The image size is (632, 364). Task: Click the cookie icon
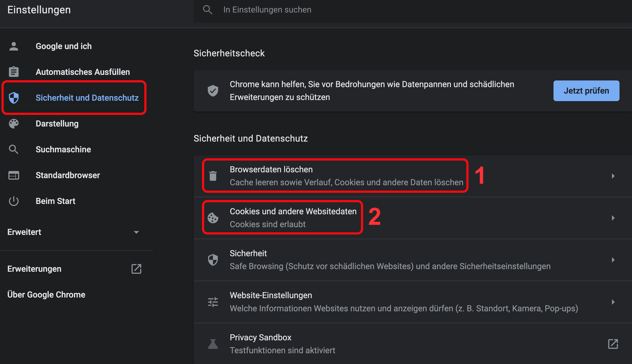213,218
